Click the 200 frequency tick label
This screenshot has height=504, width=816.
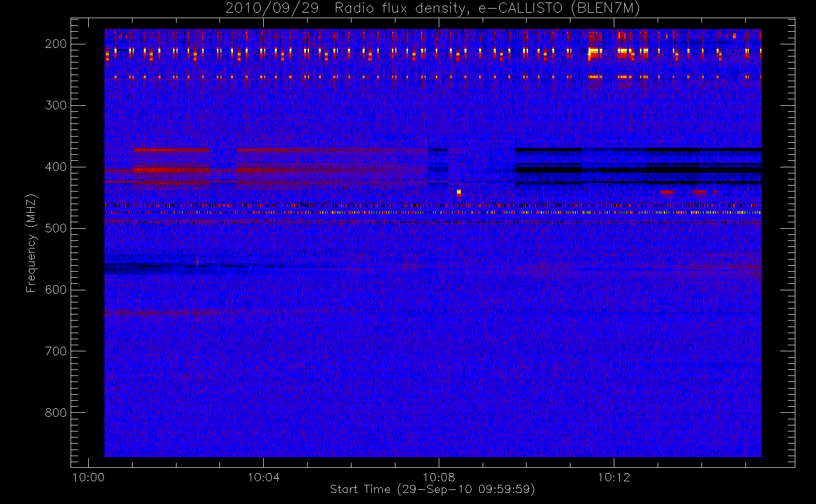[x=56, y=44]
